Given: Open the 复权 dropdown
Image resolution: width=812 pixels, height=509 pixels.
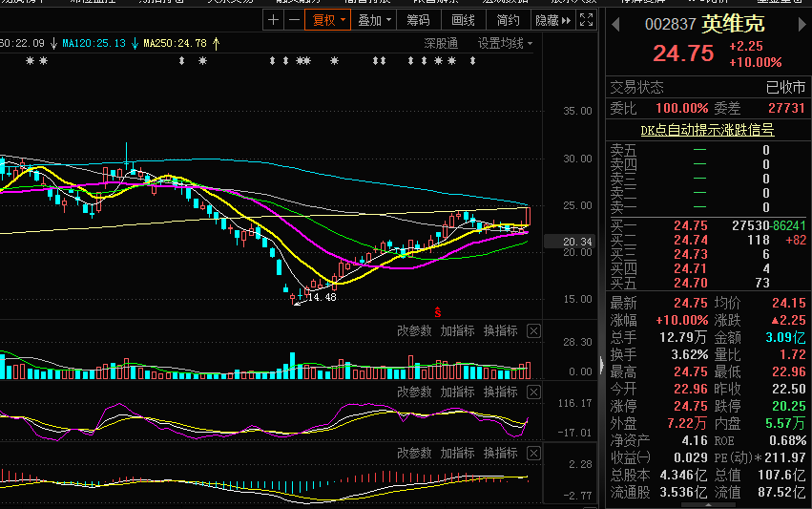Looking at the screenshot, I should 328,20.
